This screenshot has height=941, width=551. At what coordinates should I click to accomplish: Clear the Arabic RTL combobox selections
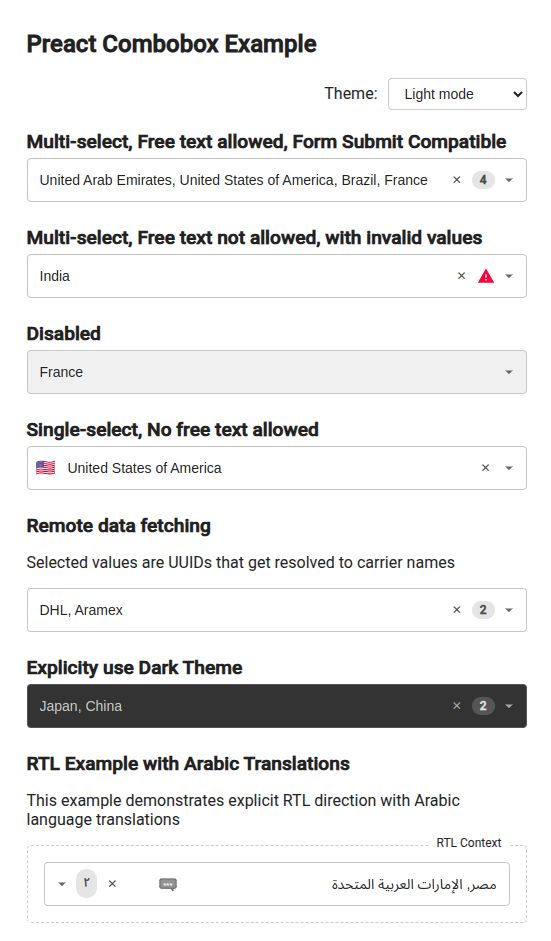(112, 883)
